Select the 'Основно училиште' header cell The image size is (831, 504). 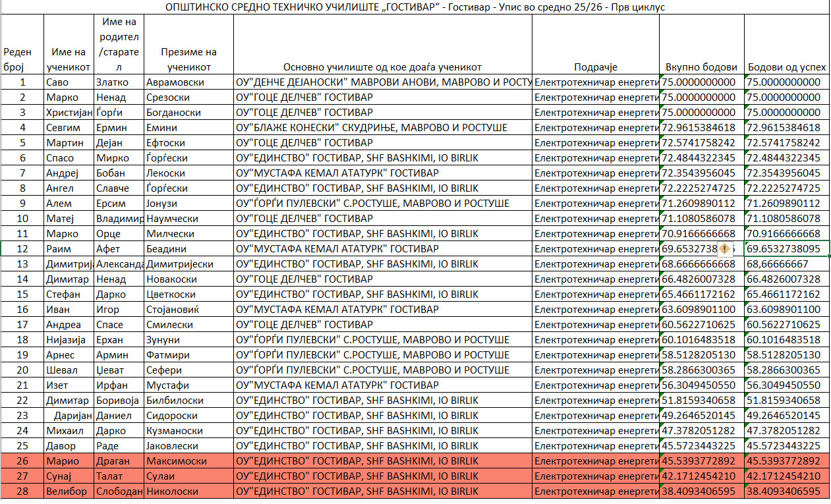coord(382,67)
